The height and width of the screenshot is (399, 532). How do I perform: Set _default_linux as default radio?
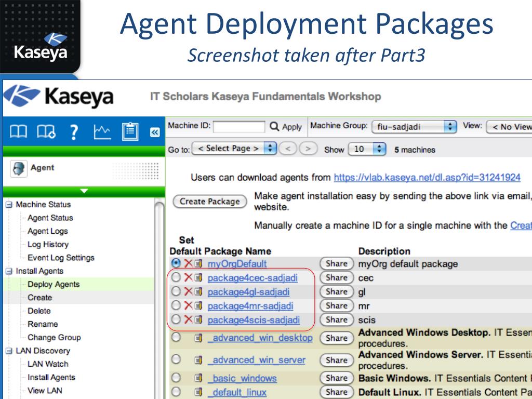tap(176, 392)
